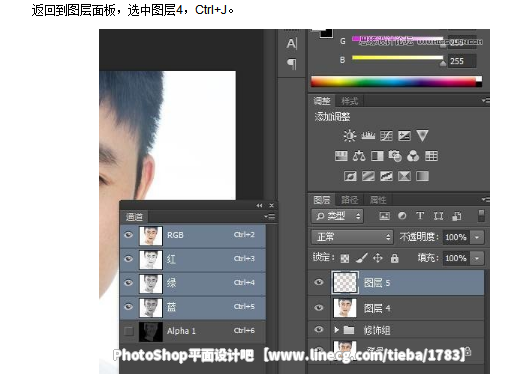Add a Brightness/Contrast adjustment
521x374 pixels.
pyautogui.click(x=350, y=136)
